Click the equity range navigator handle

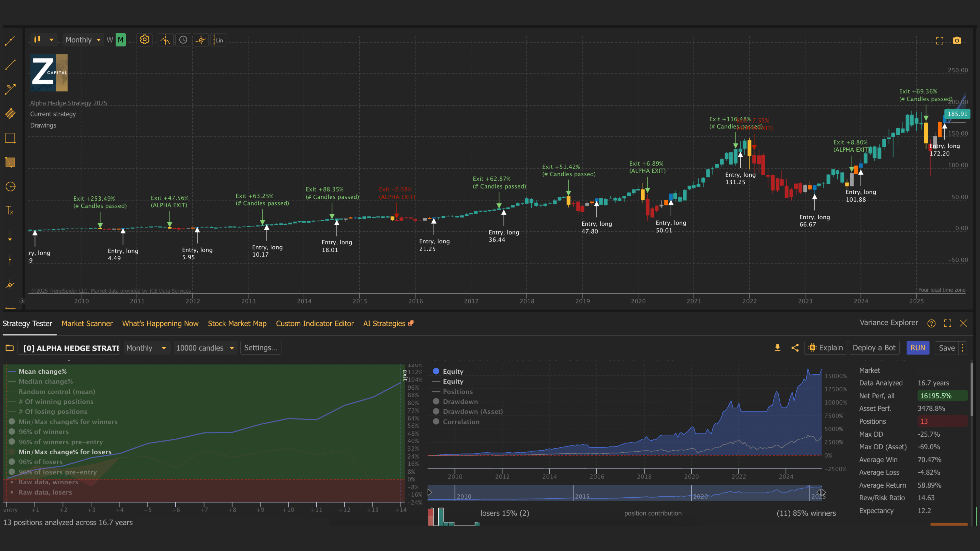tap(821, 492)
